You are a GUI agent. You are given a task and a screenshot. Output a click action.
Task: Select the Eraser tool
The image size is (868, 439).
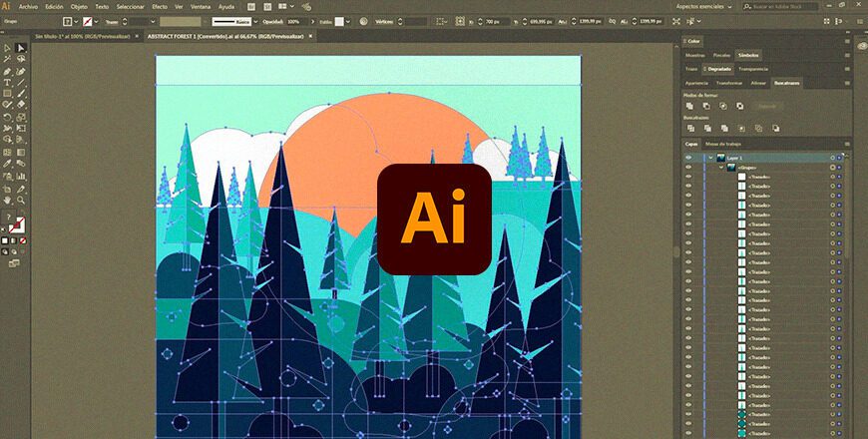pyautogui.click(x=21, y=104)
